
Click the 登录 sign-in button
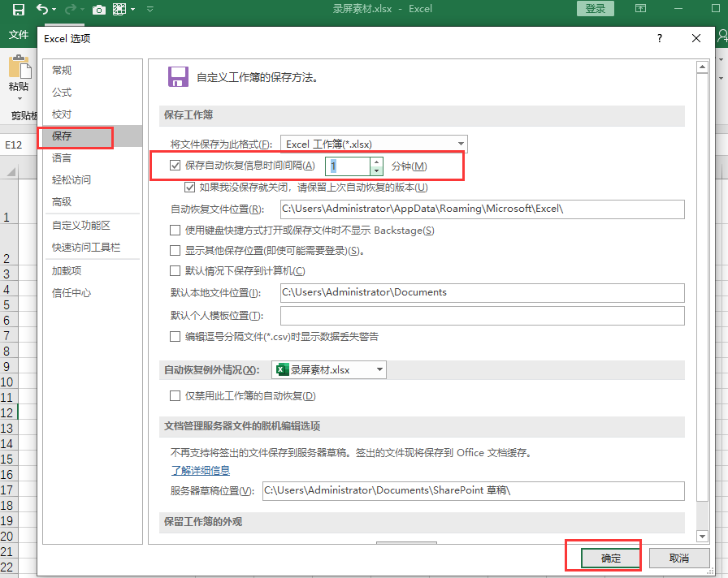596,8
